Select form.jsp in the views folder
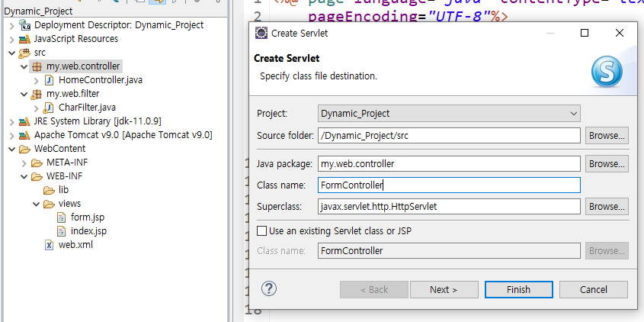644x322 pixels. coord(88,217)
